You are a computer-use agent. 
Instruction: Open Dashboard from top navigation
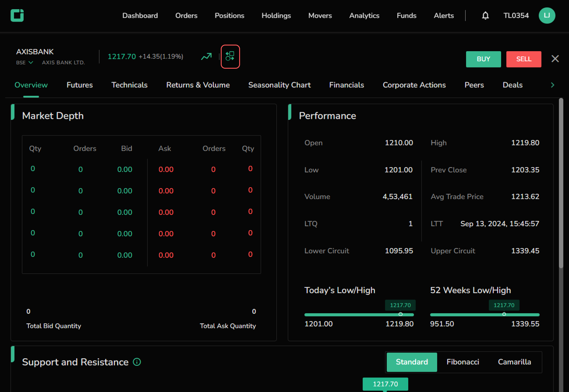coord(140,16)
